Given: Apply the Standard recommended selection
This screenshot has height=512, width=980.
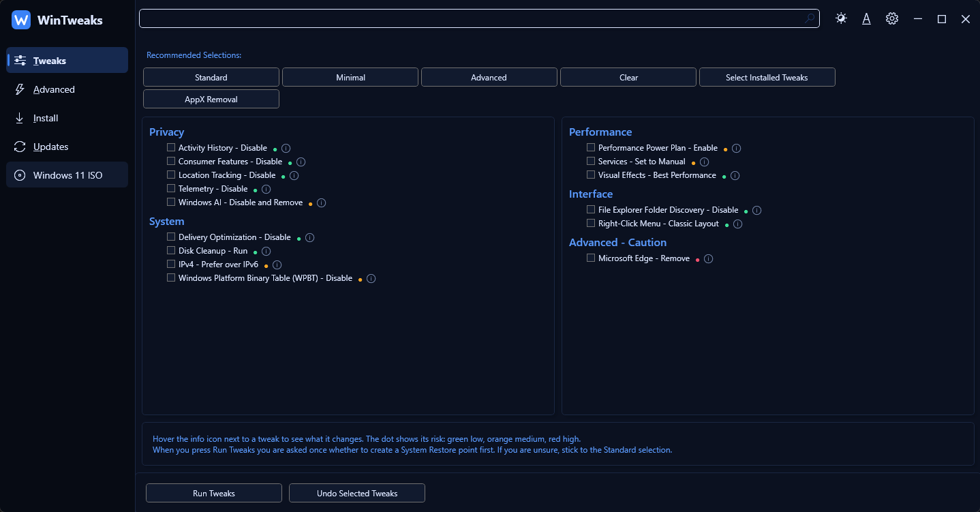Looking at the screenshot, I should click(211, 77).
